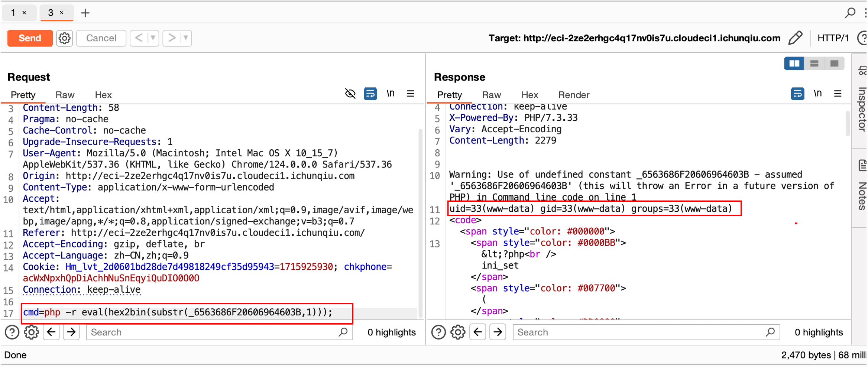
Task: Open Response Render tab
Action: coord(574,95)
